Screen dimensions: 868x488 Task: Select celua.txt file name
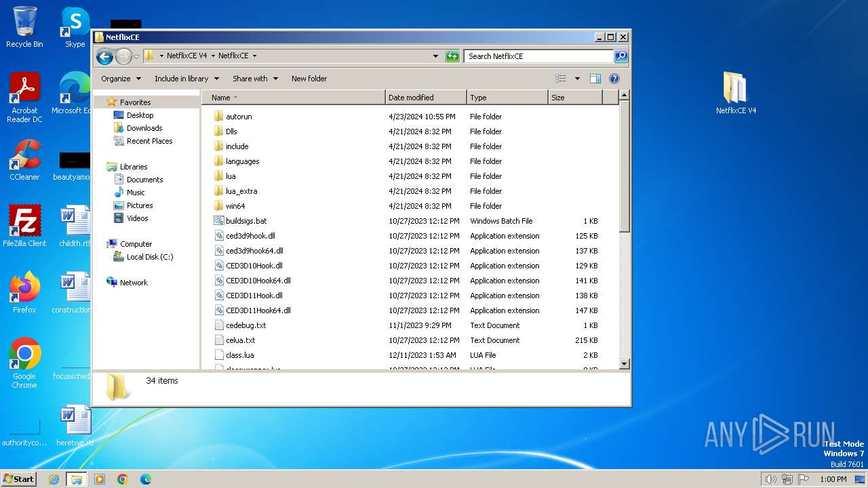(x=241, y=340)
